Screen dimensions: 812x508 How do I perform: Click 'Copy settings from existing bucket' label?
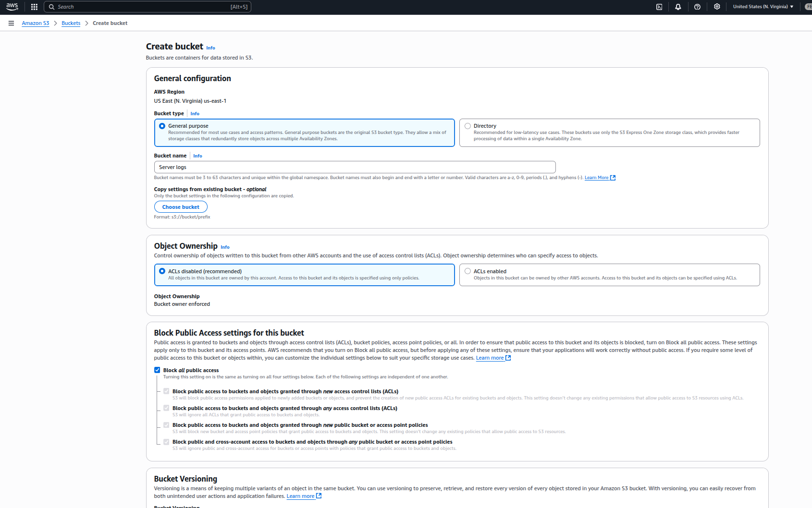[210, 189]
